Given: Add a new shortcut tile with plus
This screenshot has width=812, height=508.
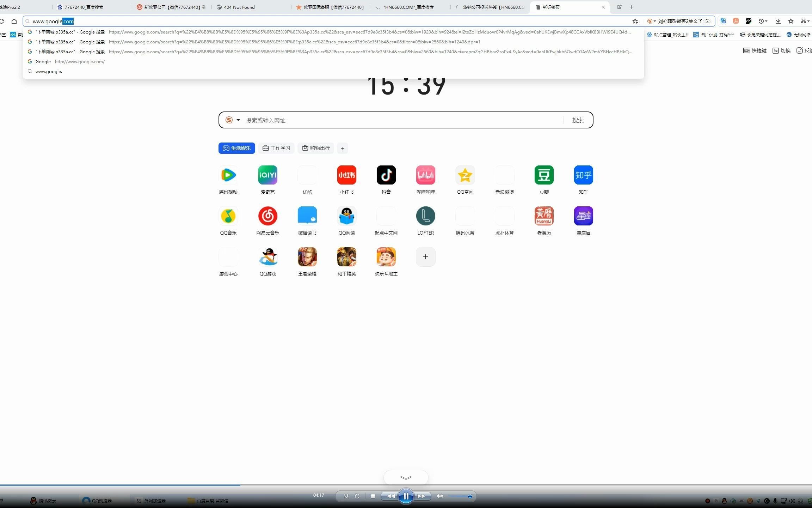Looking at the screenshot, I should click(426, 257).
